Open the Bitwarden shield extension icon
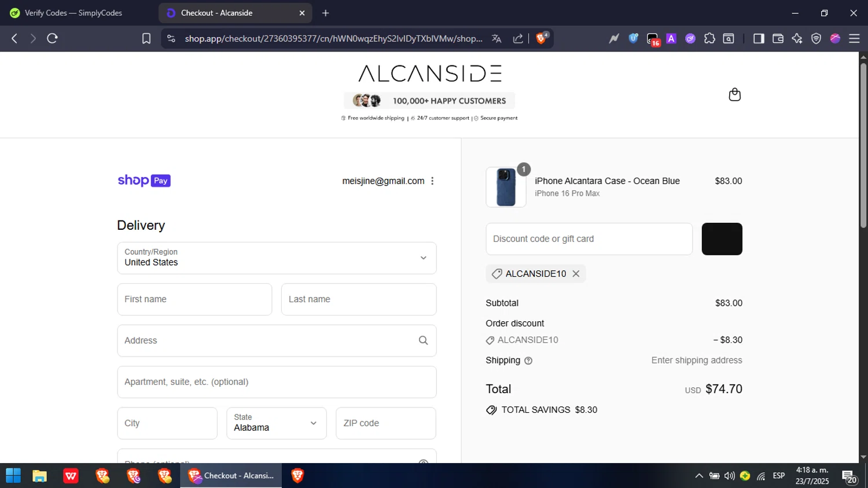 pyautogui.click(x=634, y=38)
